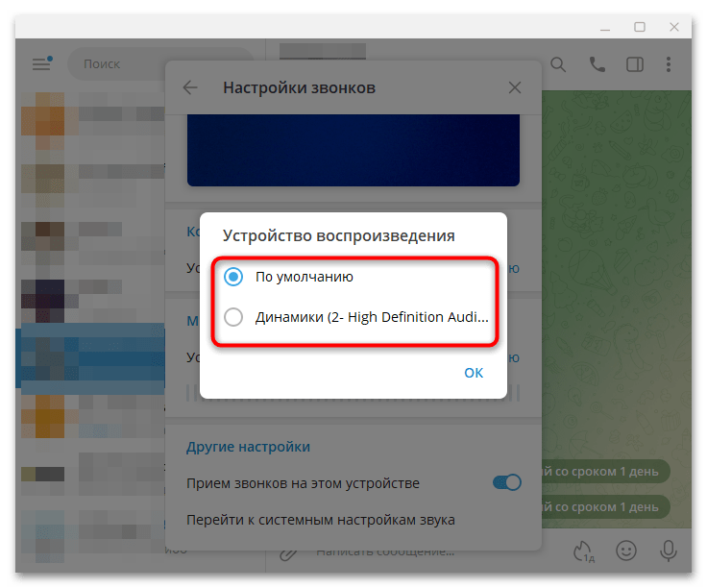This screenshot has height=588, width=707.
Task: Open the hamburger menu in Telegram sidebar
Action: click(x=42, y=63)
